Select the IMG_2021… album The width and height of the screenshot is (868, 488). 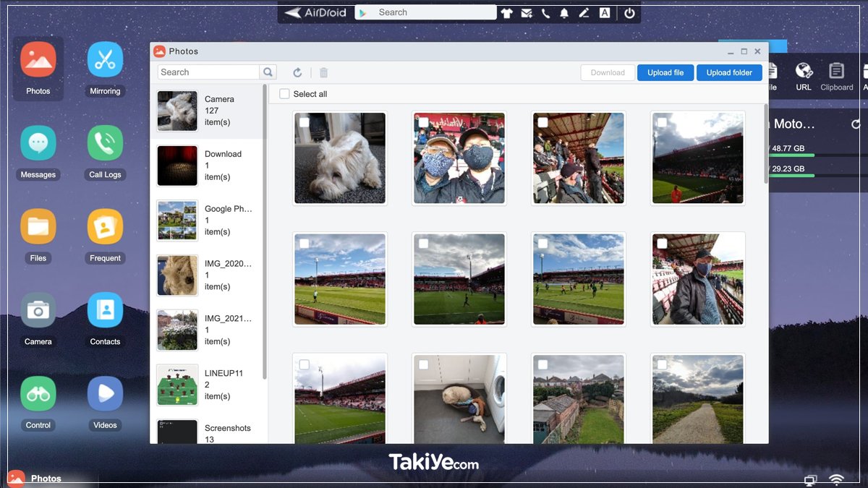(x=207, y=330)
